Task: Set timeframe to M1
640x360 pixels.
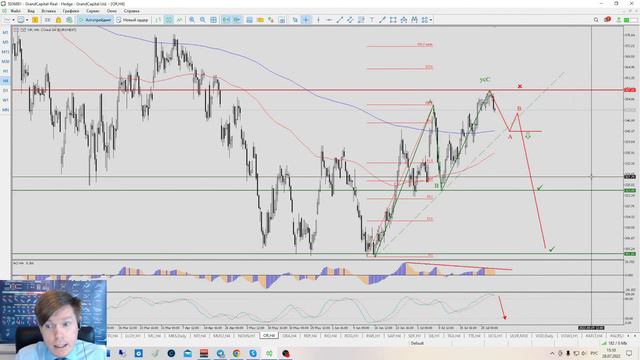Action: coord(5,33)
